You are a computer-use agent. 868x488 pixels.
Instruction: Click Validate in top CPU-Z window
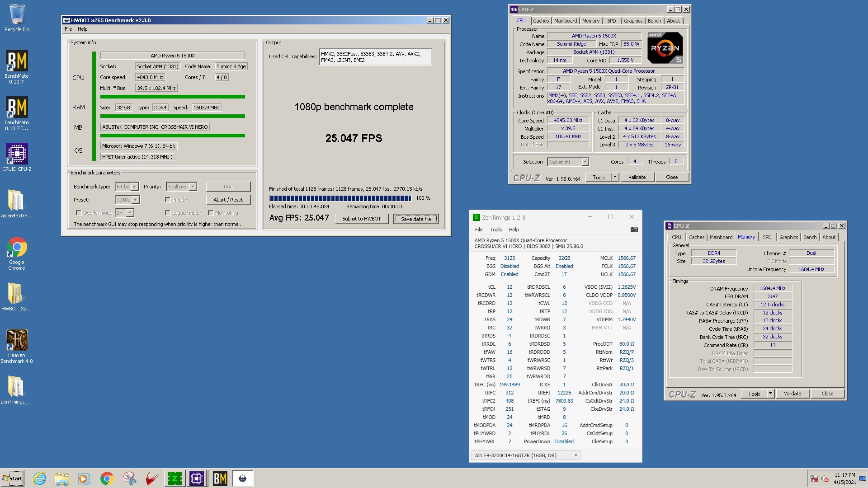coord(637,177)
